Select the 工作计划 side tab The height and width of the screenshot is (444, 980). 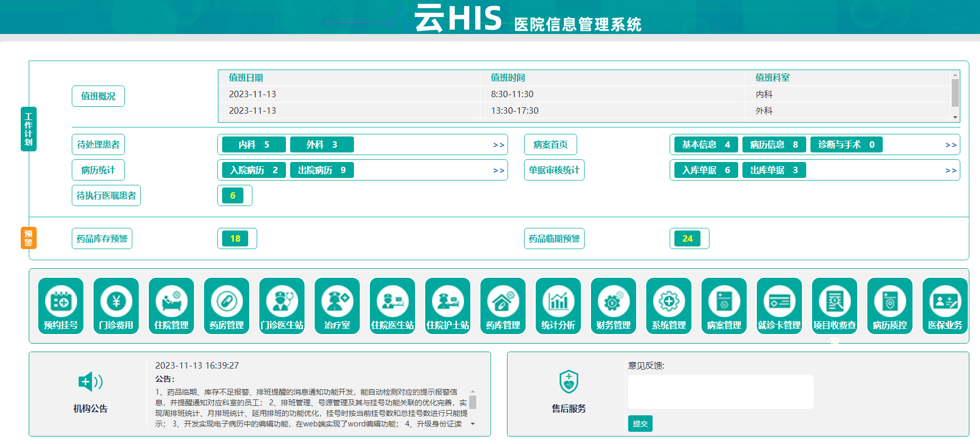pyautogui.click(x=29, y=129)
